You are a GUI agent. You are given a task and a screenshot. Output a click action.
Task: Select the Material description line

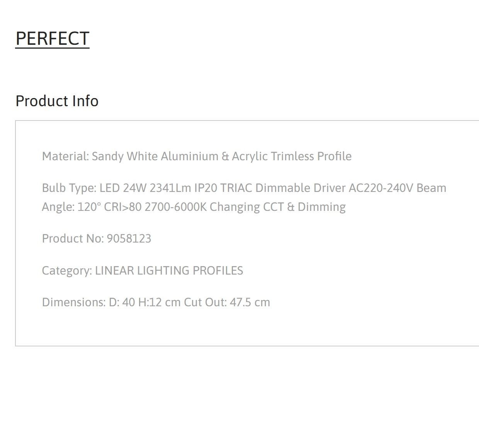pos(197,156)
